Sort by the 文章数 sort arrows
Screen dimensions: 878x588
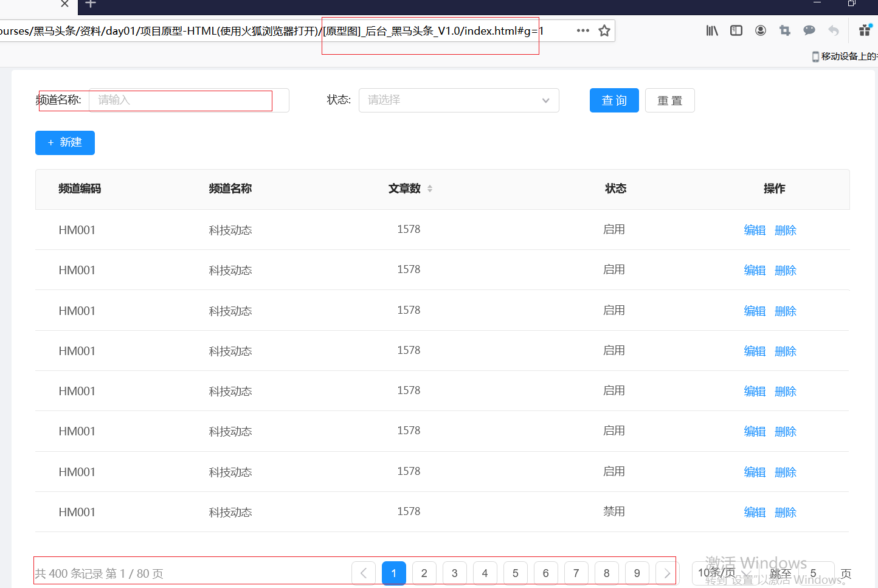(x=430, y=189)
